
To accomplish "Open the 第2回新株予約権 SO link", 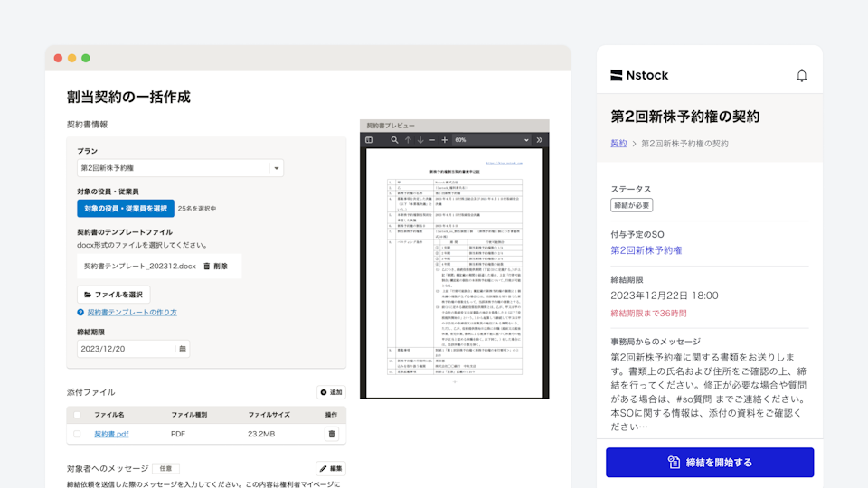I will (646, 250).
